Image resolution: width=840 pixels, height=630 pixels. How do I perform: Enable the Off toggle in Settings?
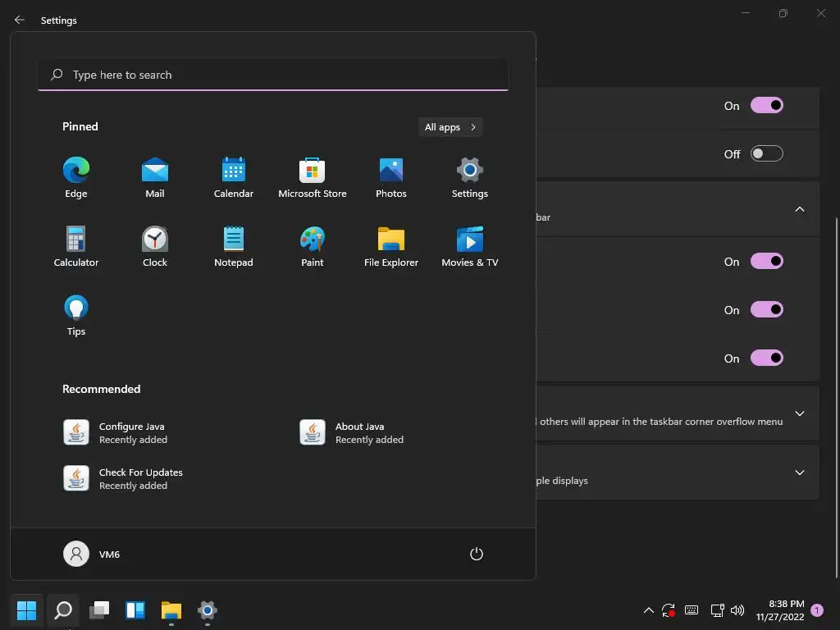pyautogui.click(x=767, y=153)
